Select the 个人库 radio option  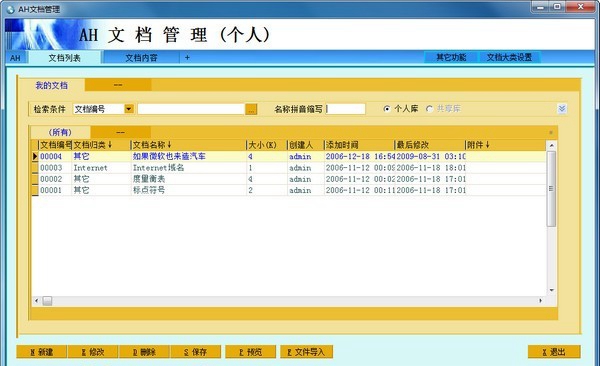pyautogui.click(x=386, y=109)
